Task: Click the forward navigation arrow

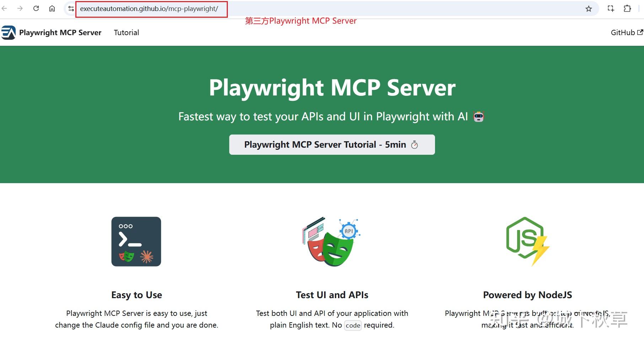Action: [20, 9]
